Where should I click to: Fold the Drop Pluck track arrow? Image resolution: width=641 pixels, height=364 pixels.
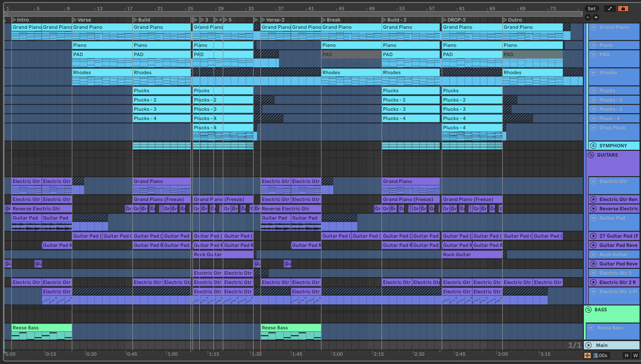click(x=593, y=128)
